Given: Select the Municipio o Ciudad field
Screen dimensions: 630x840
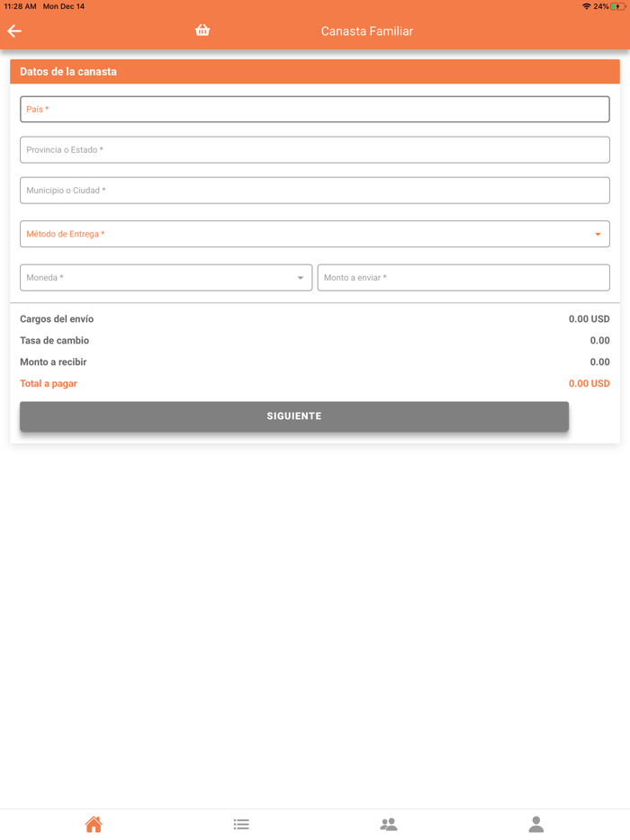Looking at the screenshot, I should (x=315, y=191).
